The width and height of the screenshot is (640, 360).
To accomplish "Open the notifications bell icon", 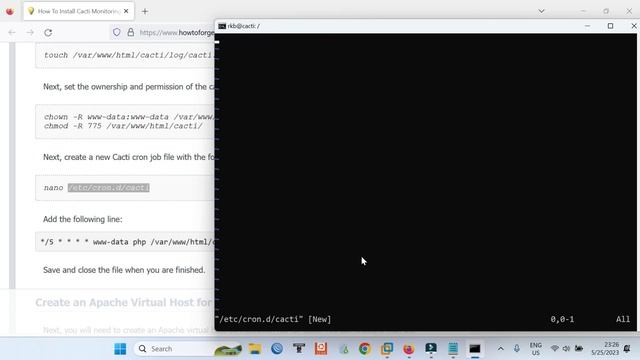I will (627, 349).
